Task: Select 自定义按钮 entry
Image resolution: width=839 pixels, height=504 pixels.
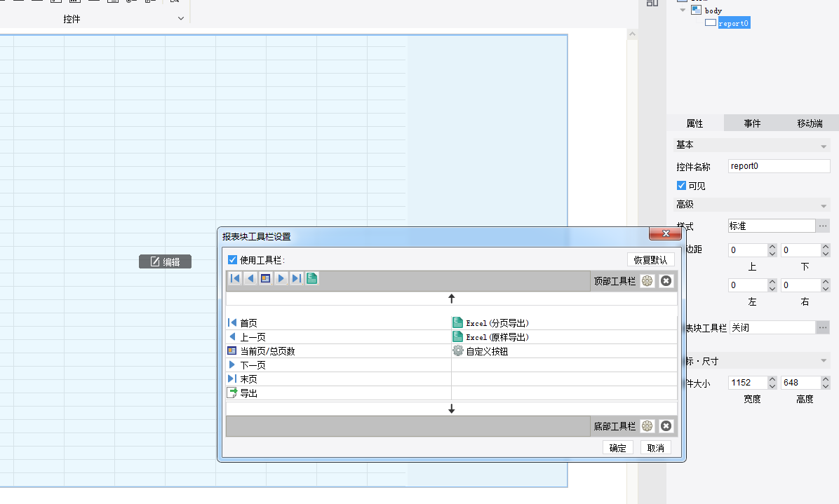Action: point(565,351)
